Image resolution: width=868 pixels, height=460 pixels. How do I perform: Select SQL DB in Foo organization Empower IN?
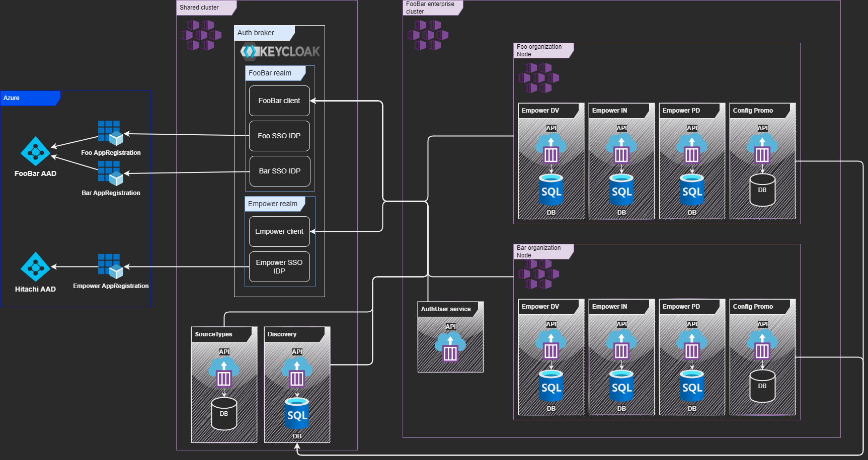[621, 190]
